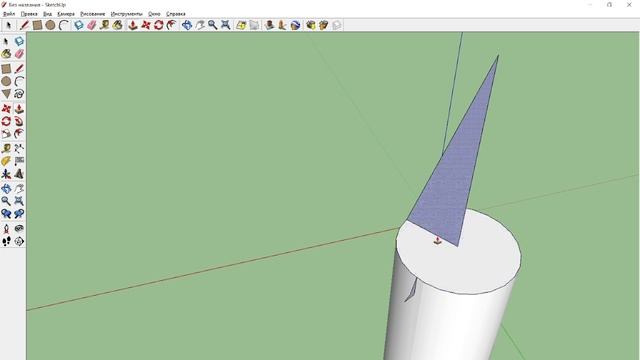Select the Circle tool in left palette

tap(6, 82)
